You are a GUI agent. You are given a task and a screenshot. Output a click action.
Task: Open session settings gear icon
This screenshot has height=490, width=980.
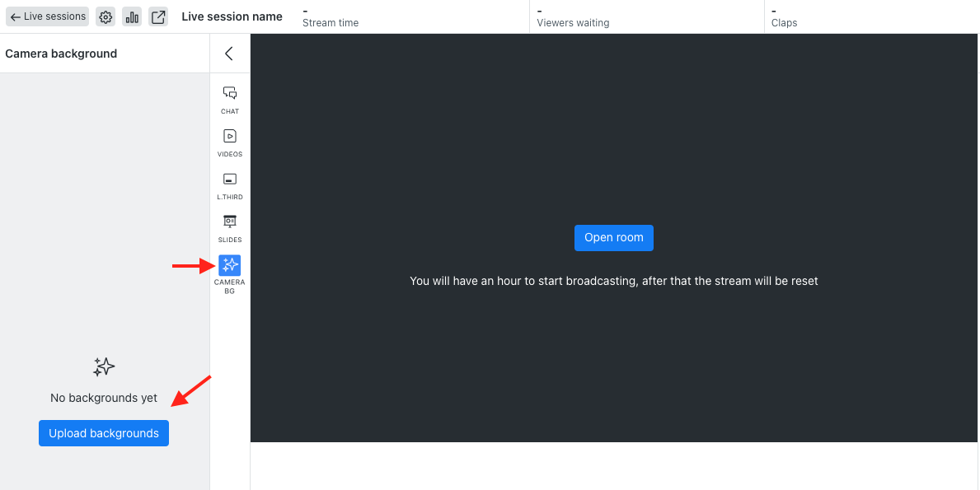pos(106,16)
